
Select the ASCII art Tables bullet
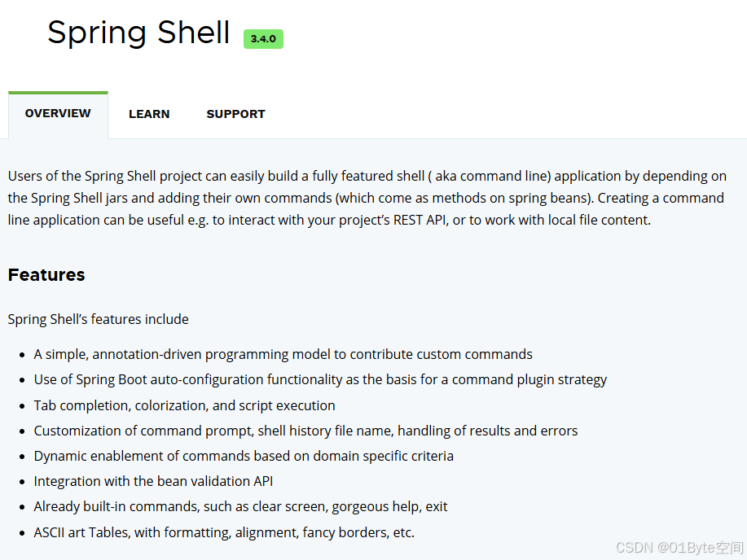coord(223,532)
